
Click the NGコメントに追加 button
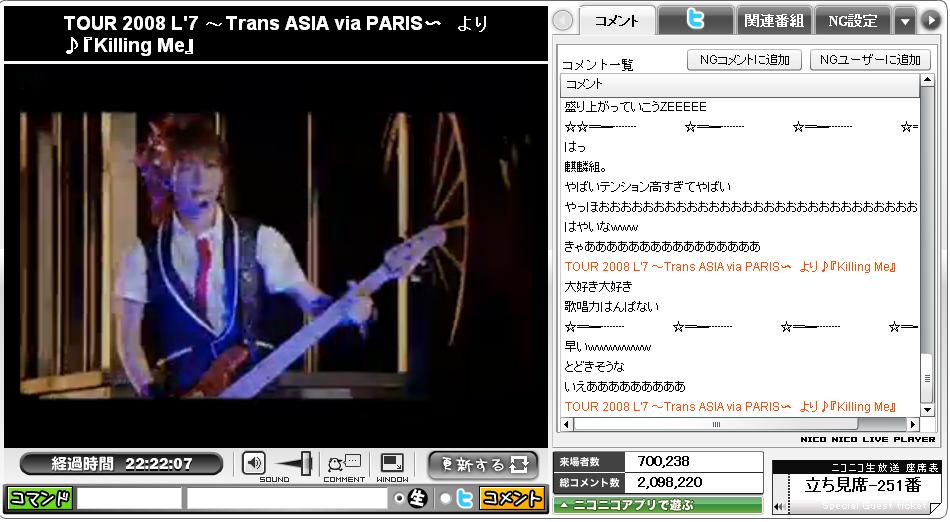[744, 59]
